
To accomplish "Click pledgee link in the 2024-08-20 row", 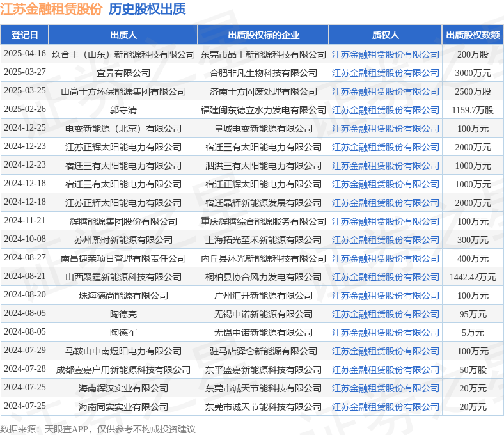I will click(x=386, y=296).
